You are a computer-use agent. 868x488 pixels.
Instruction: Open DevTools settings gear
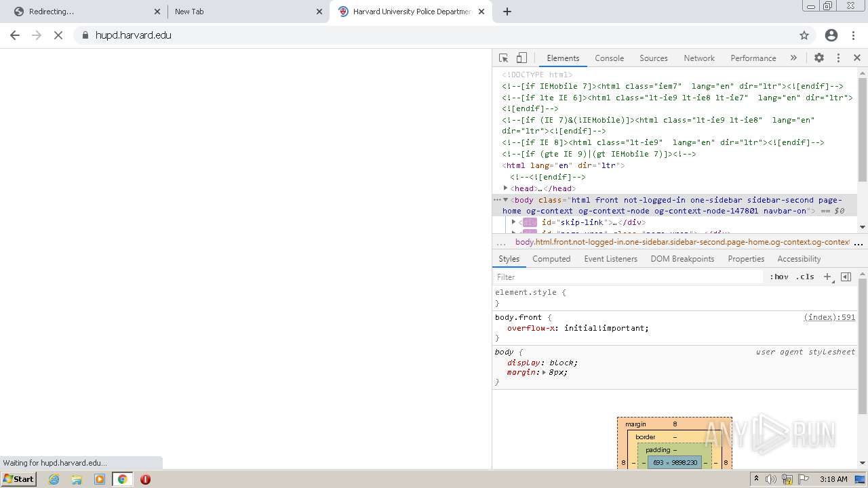click(x=819, y=58)
